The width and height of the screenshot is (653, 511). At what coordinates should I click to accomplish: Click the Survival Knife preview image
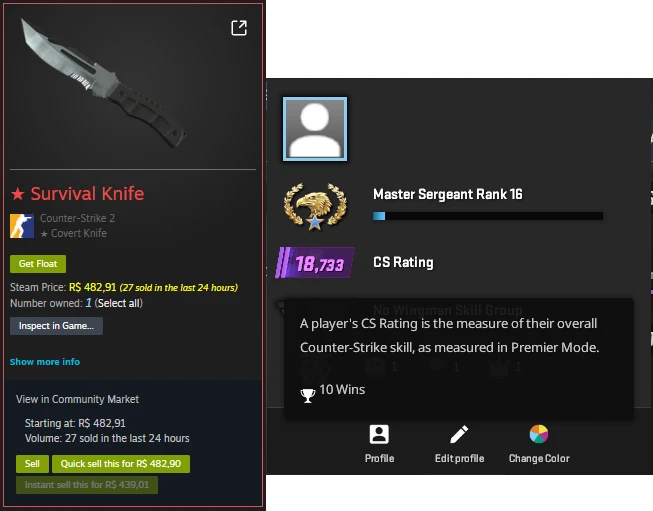[x=104, y=83]
